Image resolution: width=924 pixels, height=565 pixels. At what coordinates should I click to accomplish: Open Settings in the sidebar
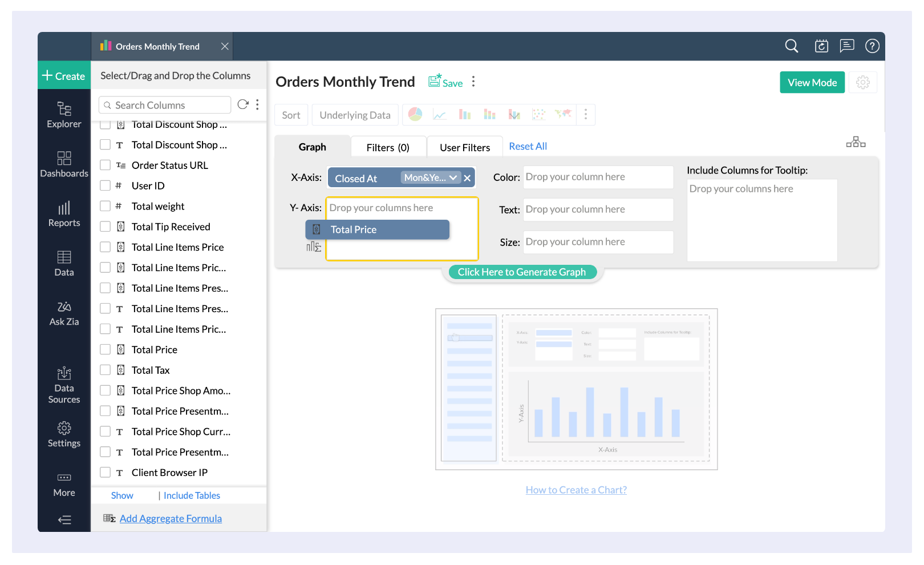[64, 434]
